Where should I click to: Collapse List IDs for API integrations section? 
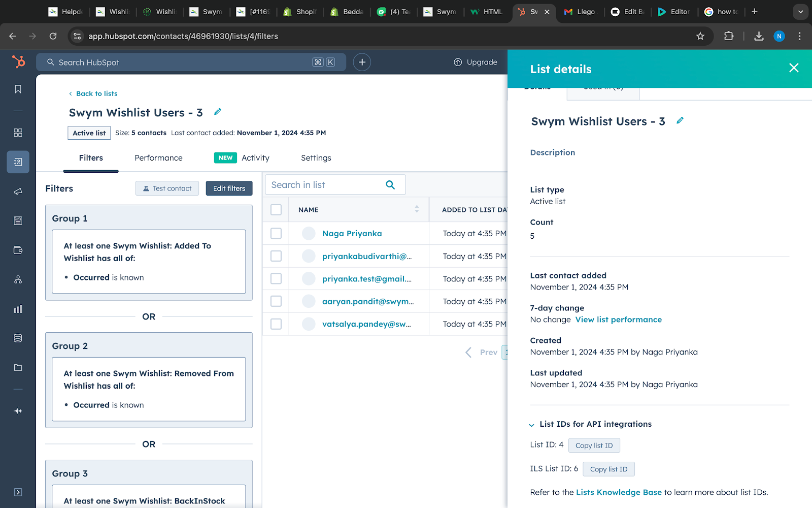(x=531, y=425)
